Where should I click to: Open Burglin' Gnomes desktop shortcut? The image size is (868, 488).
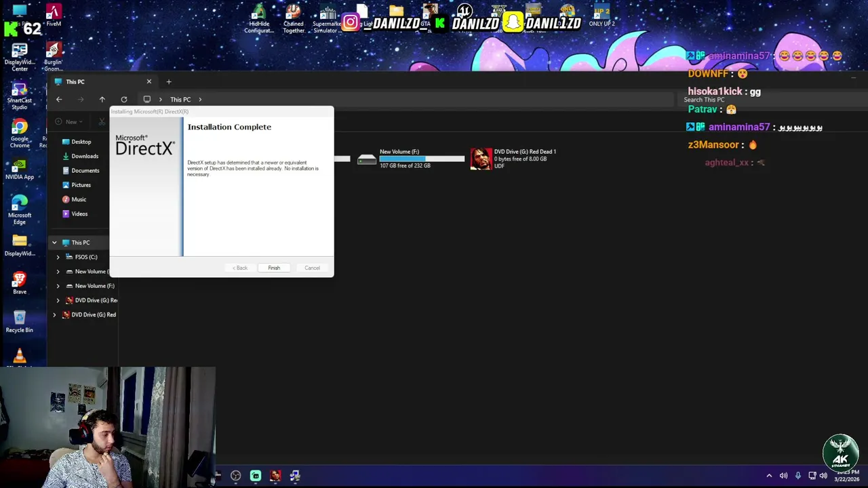click(53, 58)
